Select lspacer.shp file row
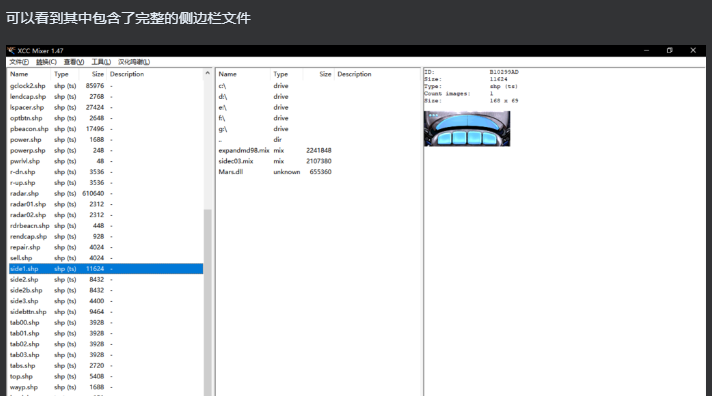This screenshot has width=712, height=396. tap(106, 108)
